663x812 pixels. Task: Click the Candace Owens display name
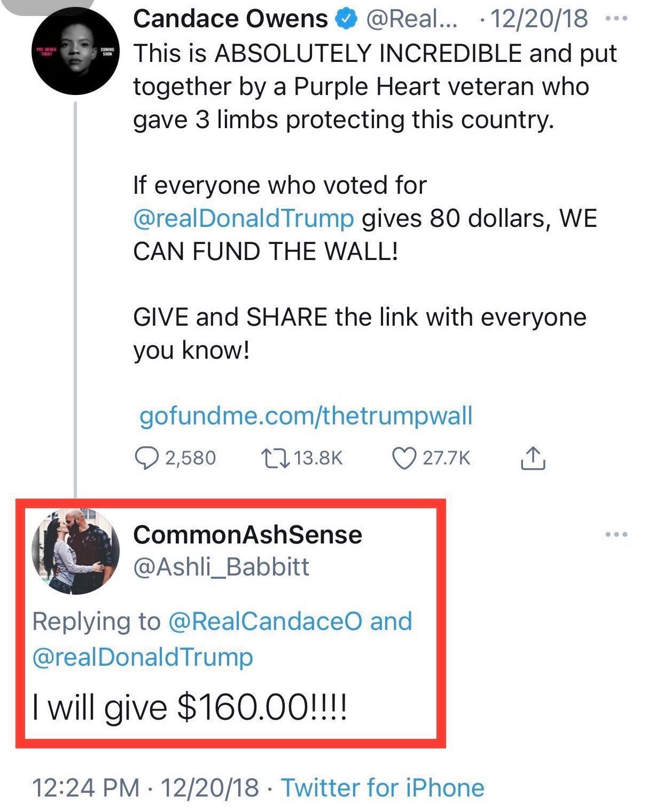click(x=230, y=19)
